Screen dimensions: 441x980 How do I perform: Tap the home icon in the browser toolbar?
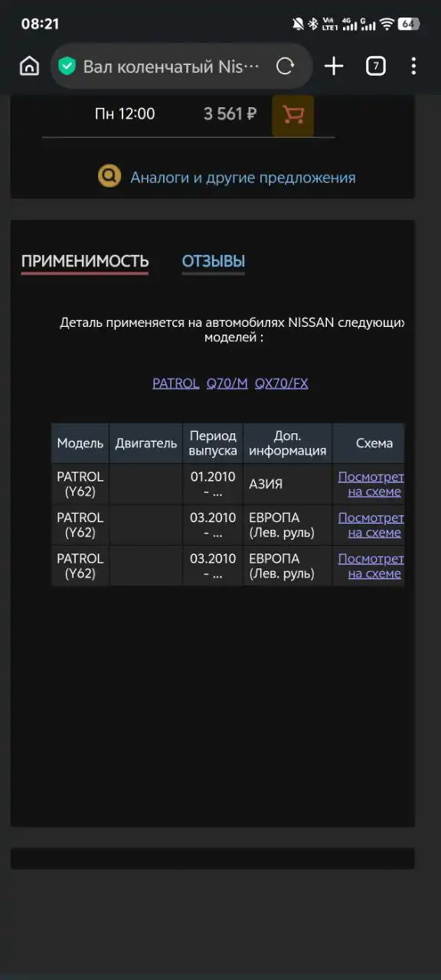[x=28, y=66]
